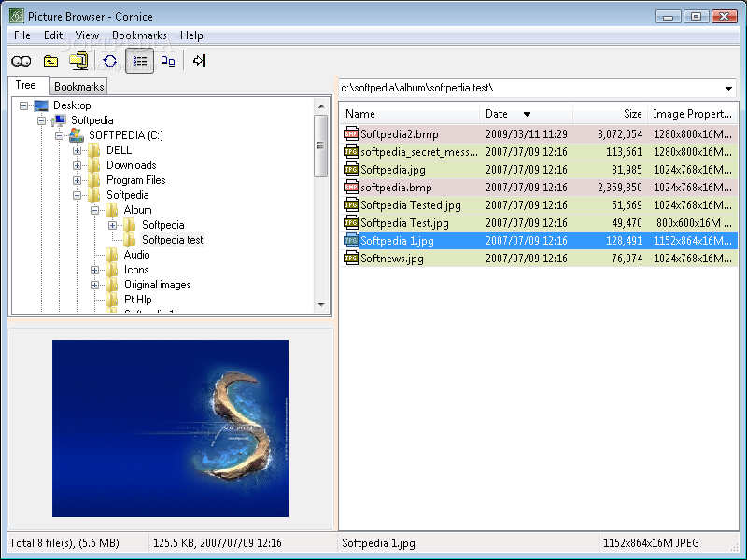Open the Help menu
Screen dimensions: 747x560
pos(191,35)
